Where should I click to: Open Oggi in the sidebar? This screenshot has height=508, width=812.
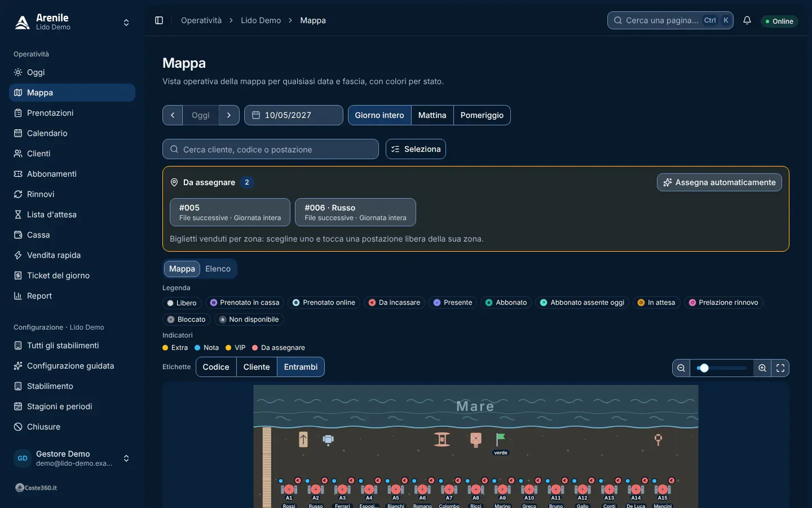[72, 72]
